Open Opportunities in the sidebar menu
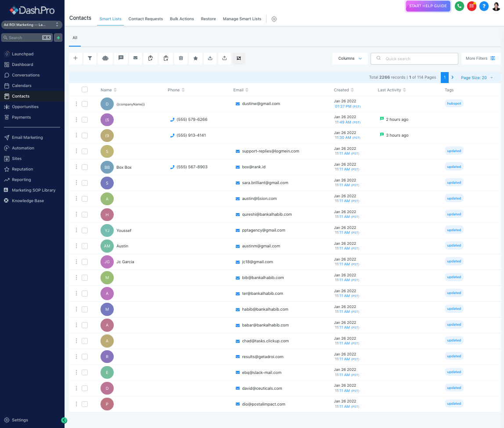This screenshot has width=504, height=428. (x=25, y=107)
